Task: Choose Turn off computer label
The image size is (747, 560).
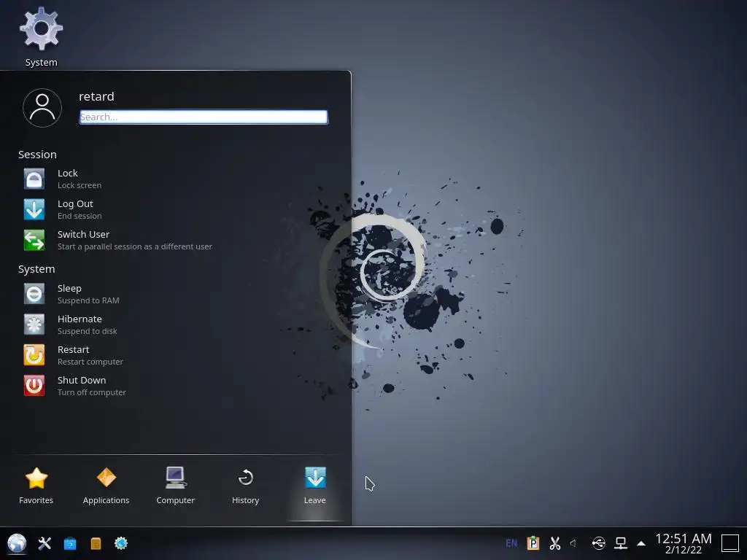Action: point(92,392)
